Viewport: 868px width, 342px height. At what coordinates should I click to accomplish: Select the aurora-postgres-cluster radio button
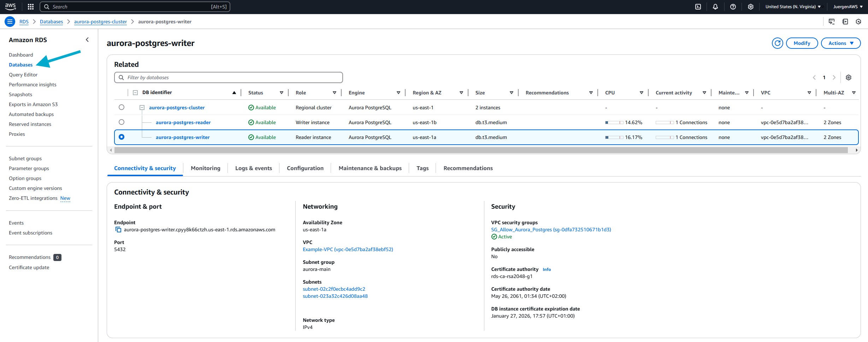[122, 107]
